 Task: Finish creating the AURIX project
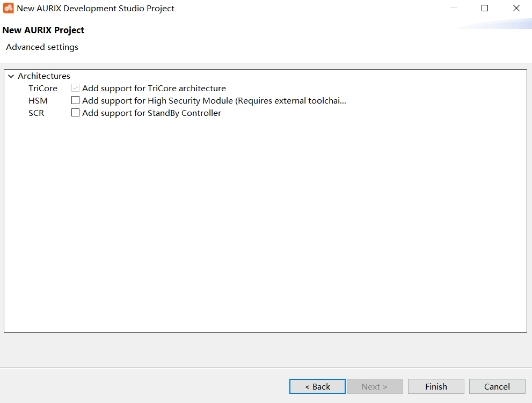click(x=436, y=386)
